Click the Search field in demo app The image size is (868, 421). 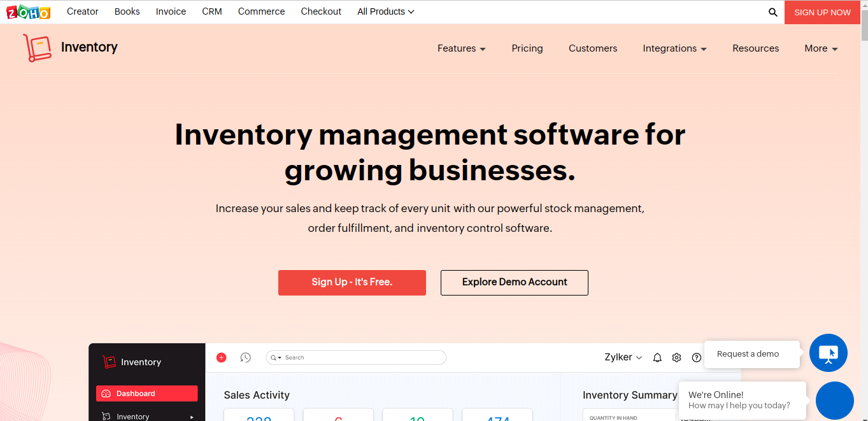[x=356, y=358]
